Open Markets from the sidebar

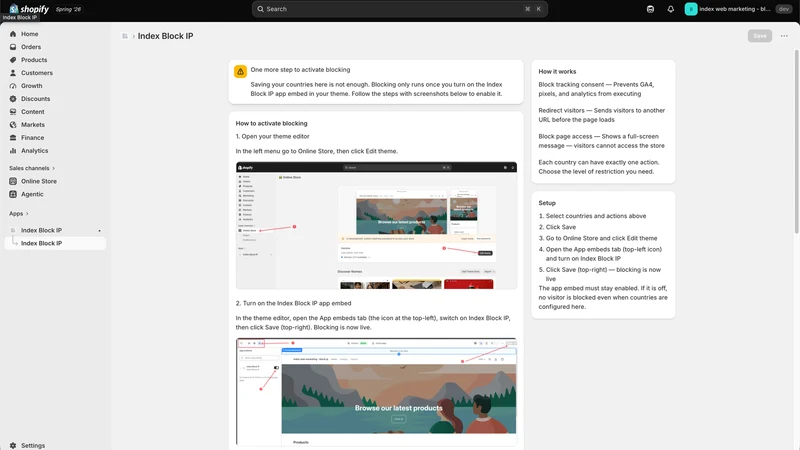(x=55, y=124)
